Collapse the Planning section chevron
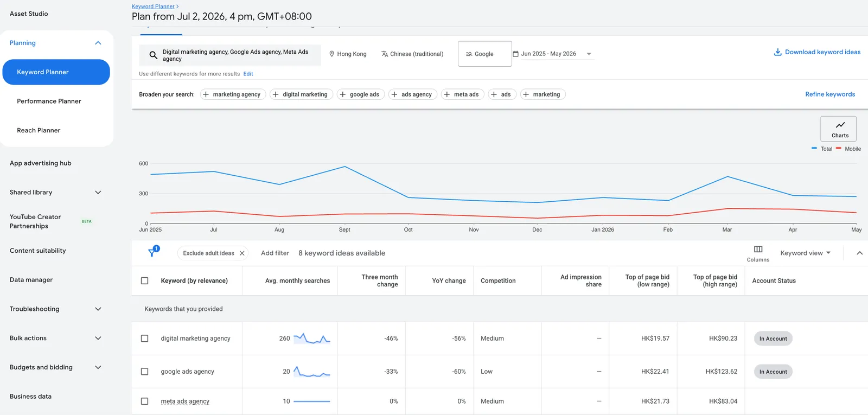The image size is (868, 415). 98,43
